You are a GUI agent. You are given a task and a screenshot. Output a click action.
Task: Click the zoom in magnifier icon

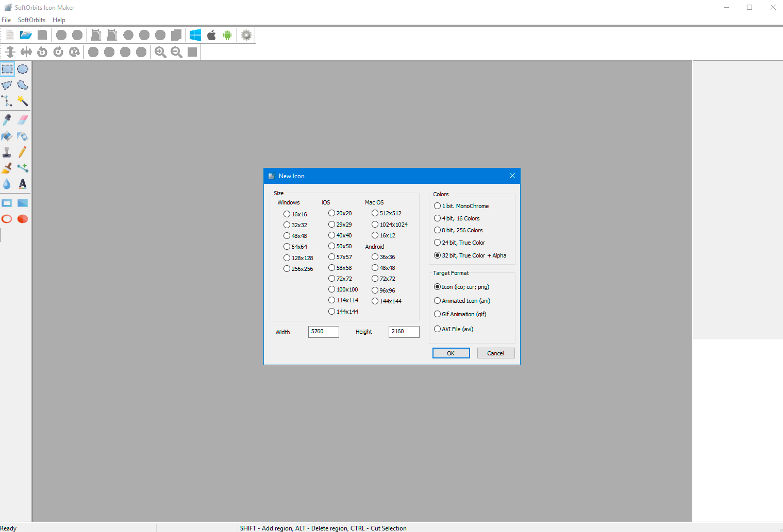click(x=160, y=52)
